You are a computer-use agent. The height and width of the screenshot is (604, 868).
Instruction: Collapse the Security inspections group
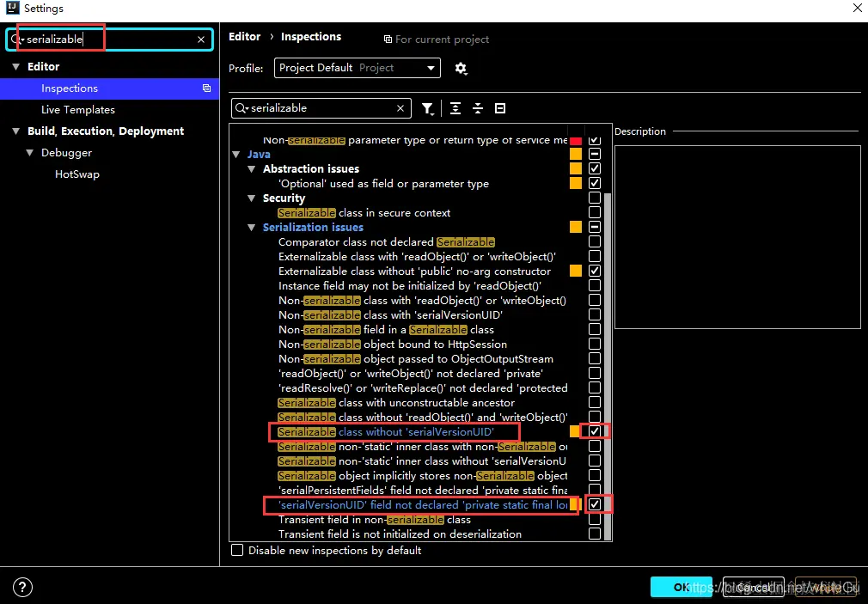point(251,198)
